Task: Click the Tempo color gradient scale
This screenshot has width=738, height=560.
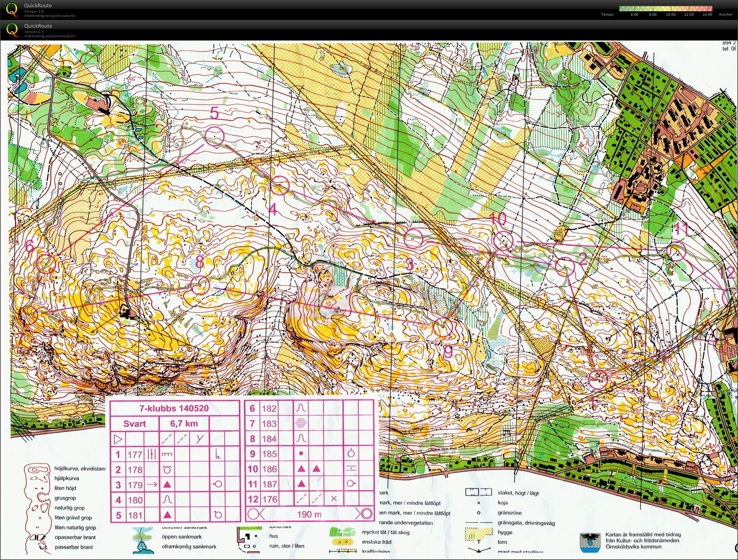Action: tap(666, 8)
